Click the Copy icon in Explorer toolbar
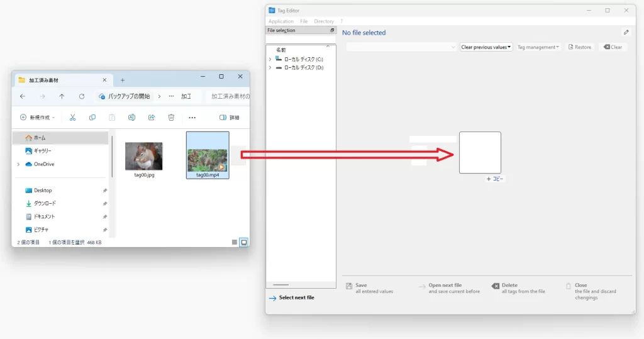 coord(92,118)
